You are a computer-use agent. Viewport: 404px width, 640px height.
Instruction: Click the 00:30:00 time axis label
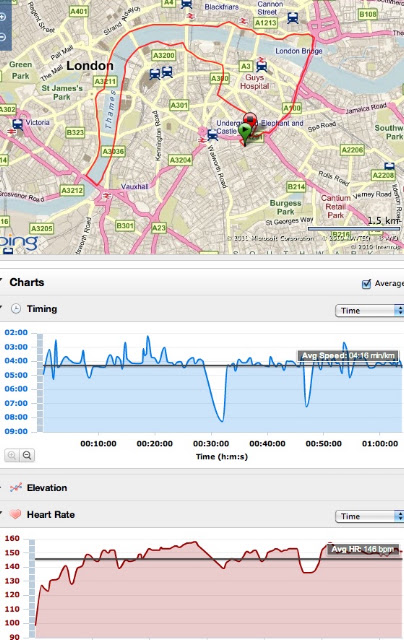(211, 443)
